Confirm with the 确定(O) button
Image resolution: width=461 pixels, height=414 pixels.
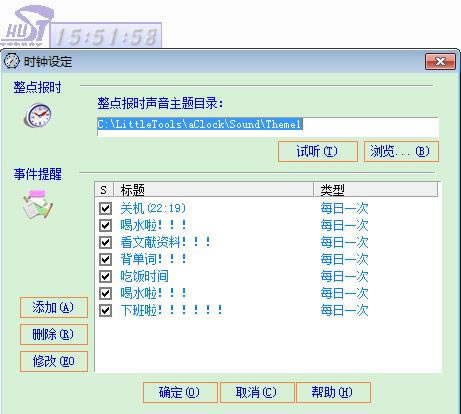(x=180, y=392)
